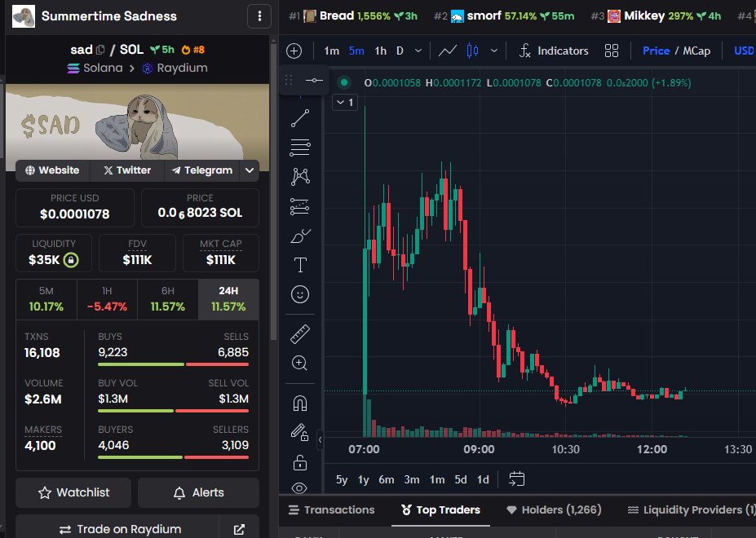This screenshot has height=538, width=756.
Task: Toggle the magnet snap mode
Action: point(300,403)
